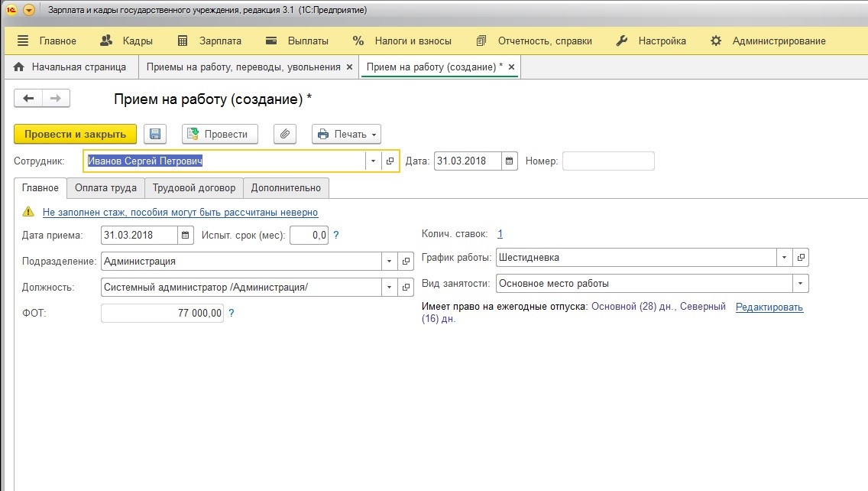This screenshot has width=868, height=491.
Task: Open the calendar picker for Дата приема
Action: [x=186, y=235]
